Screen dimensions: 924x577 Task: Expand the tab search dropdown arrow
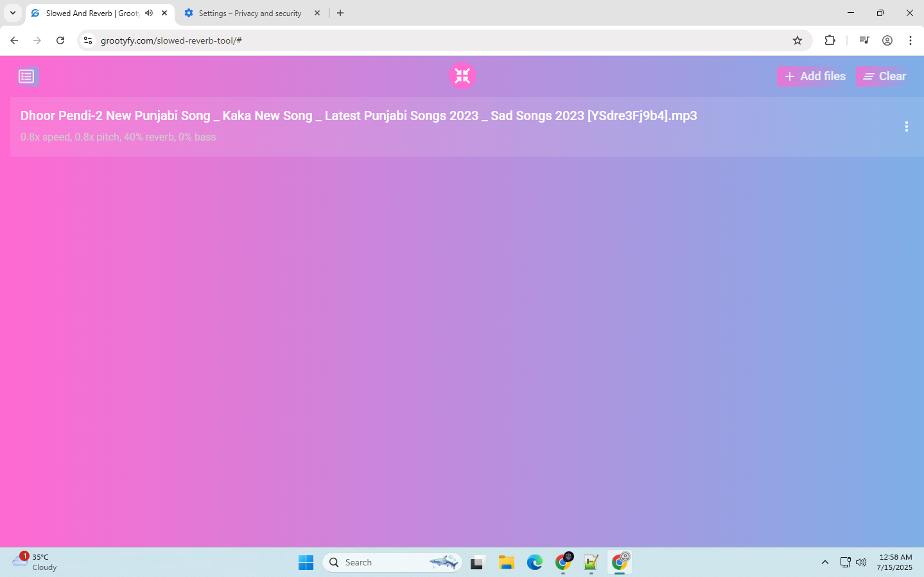tap(13, 13)
